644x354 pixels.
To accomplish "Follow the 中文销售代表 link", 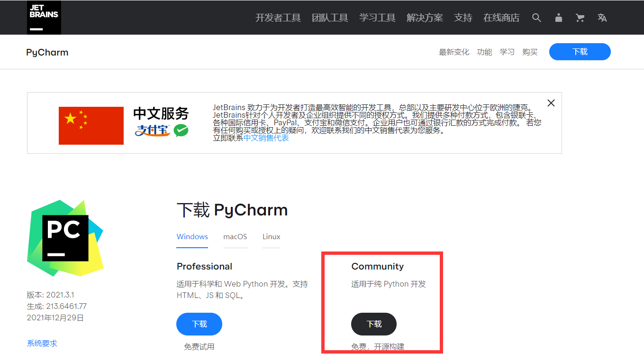I will (266, 138).
